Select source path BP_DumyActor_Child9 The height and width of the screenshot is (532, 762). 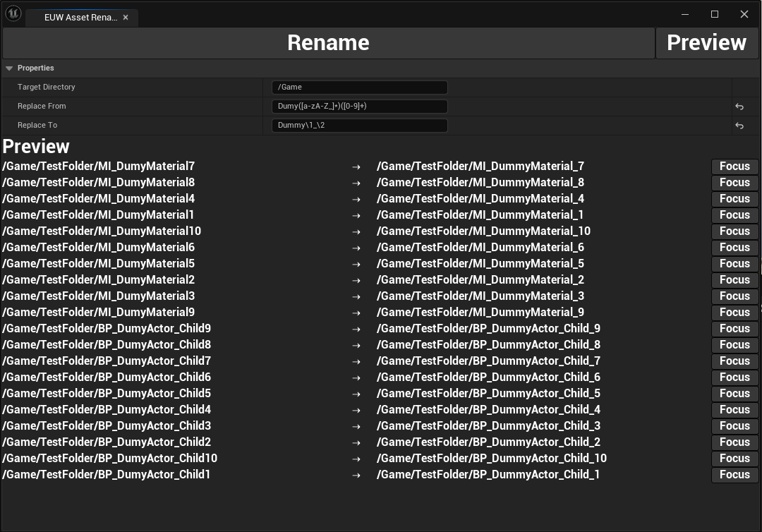107,328
